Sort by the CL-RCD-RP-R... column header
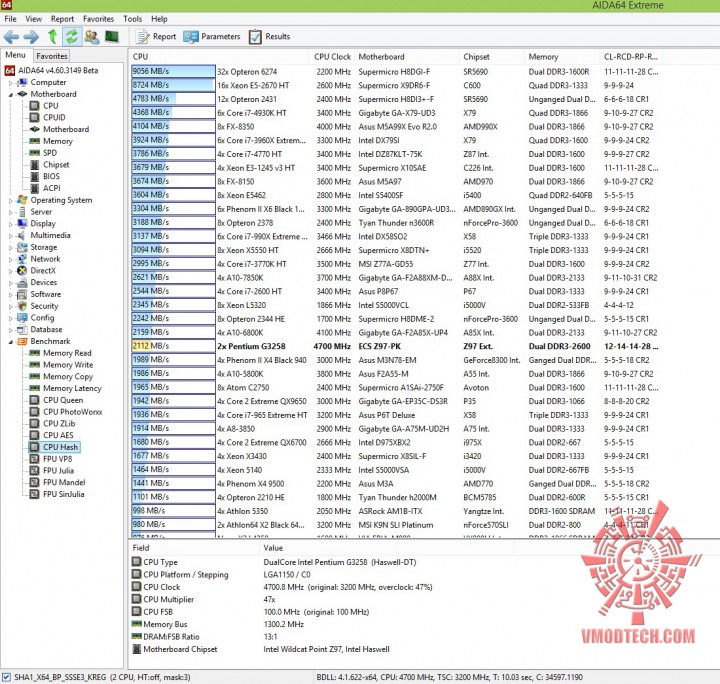The height and width of the screenshot is (684, 720). point(631,57)
